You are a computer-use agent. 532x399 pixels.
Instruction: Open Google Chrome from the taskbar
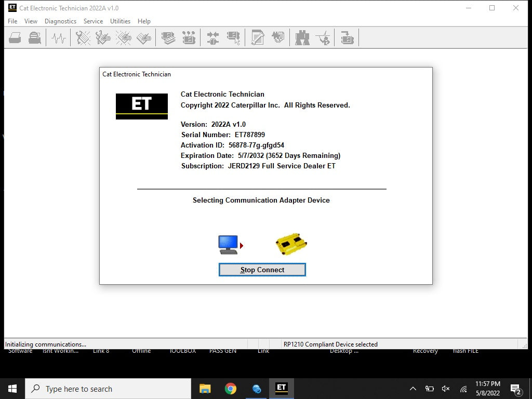[x=230, y=389]
